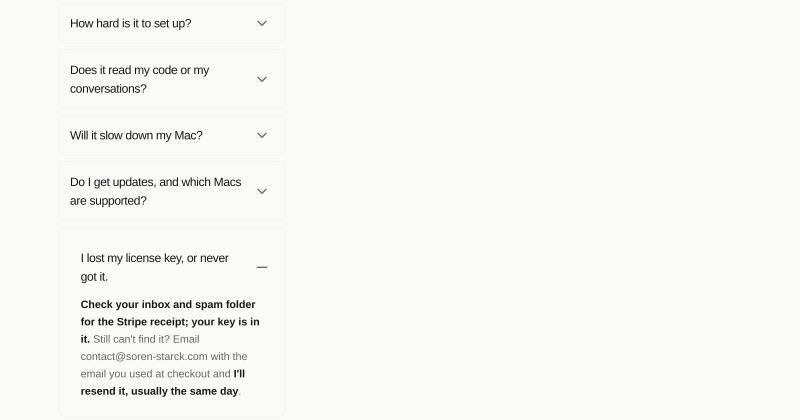Click the "are supported?" line of the updates question
The width and height of the screenshot is (800, 420).
tap(108, 201)
